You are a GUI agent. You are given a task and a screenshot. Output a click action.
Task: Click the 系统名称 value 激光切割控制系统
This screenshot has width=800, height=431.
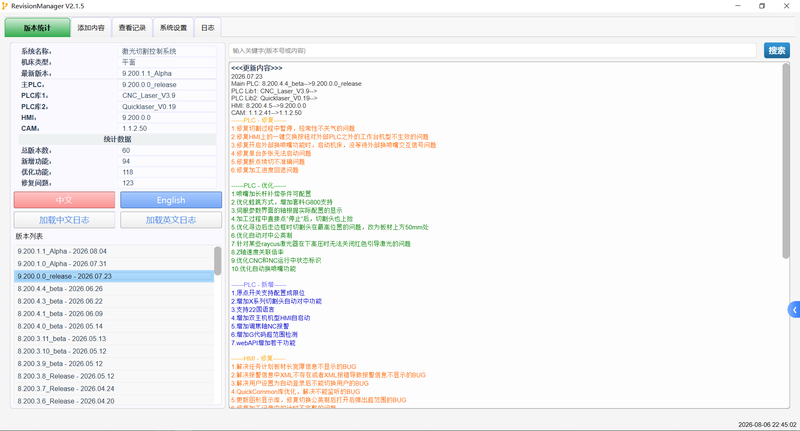pos(167,52)
